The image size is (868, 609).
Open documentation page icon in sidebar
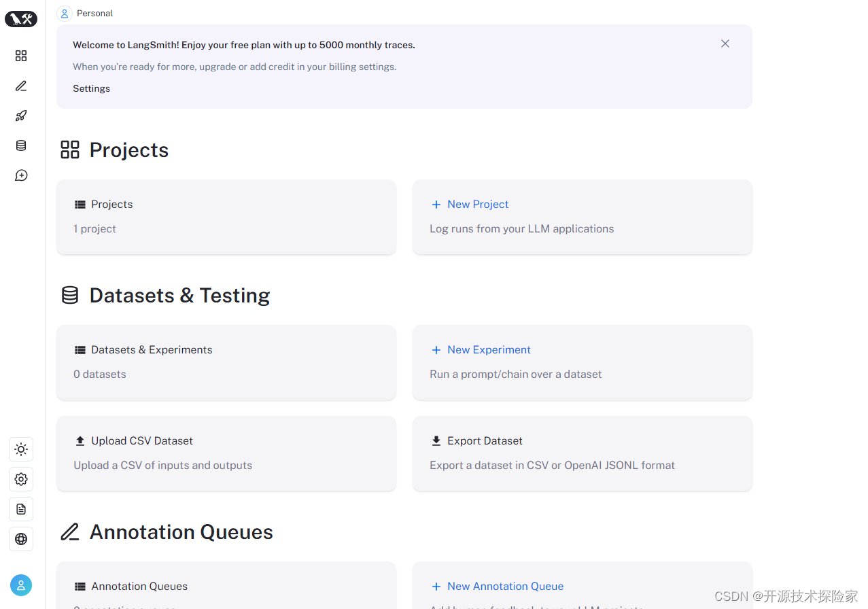pos(21,509)
